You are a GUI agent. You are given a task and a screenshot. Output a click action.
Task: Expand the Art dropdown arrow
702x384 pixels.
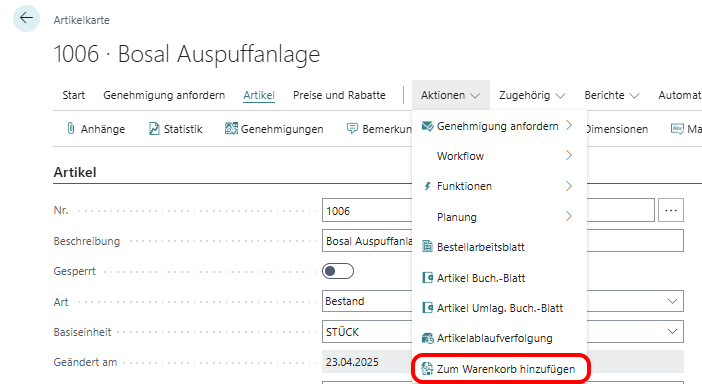click(x=672, y=301)
